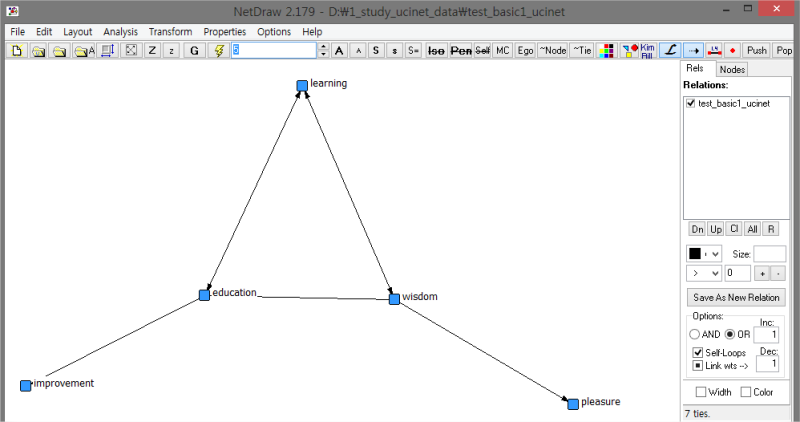
Task: Open the Layout menu
Action: coord(78,32)
